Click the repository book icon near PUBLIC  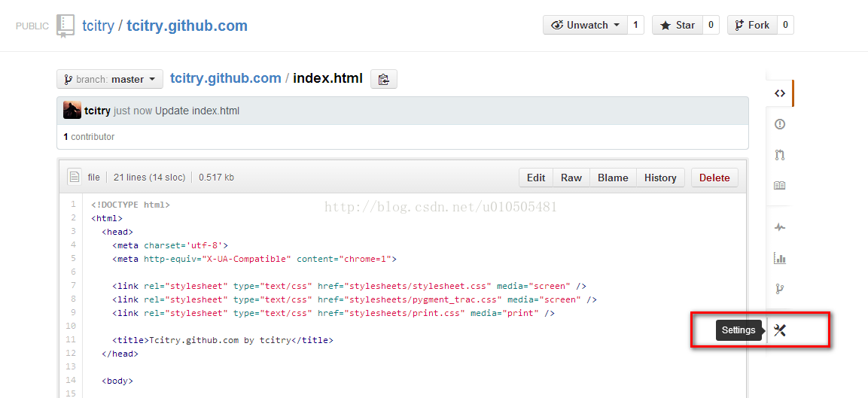point(65,26)
